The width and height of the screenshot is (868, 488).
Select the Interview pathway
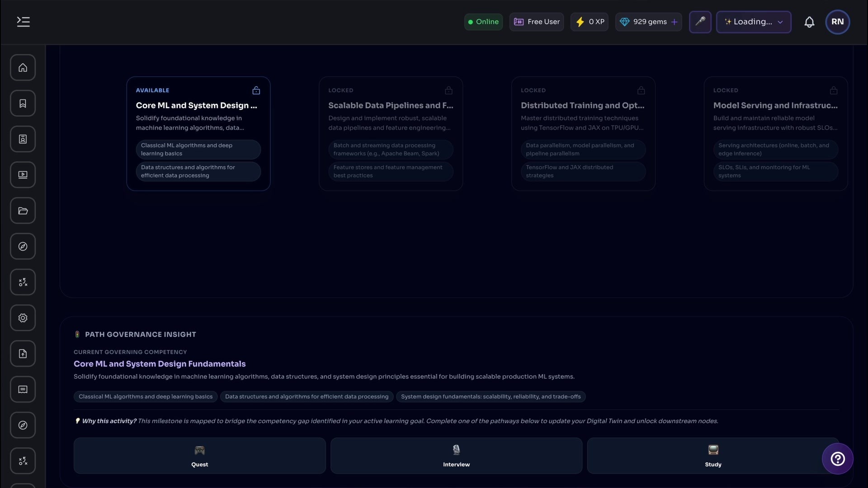tap(456, 455)
